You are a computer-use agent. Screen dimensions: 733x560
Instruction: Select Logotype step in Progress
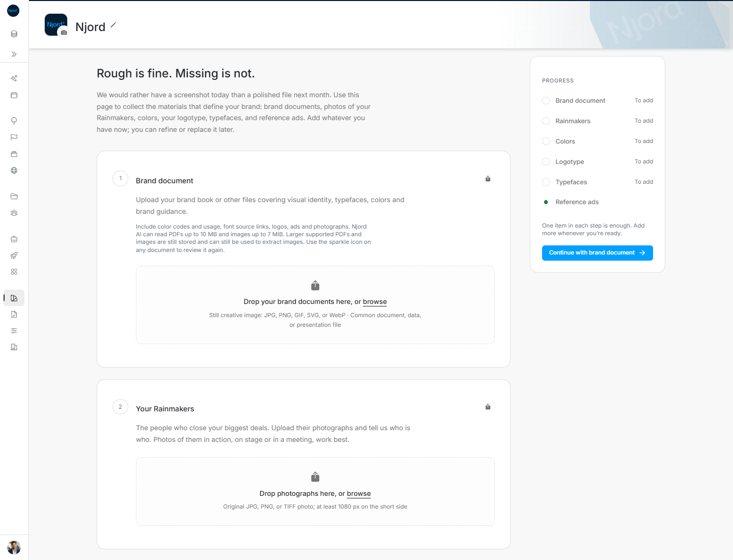(x=598, y=162)
